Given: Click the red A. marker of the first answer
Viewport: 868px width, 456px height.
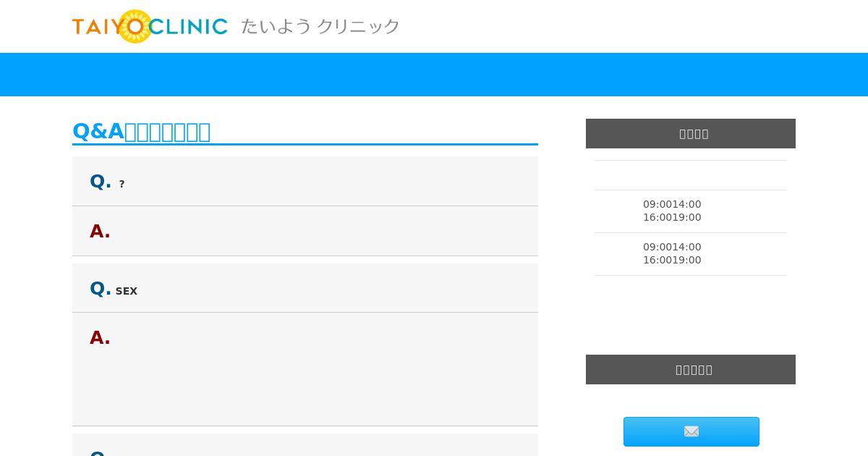Looking at the screenshot, I should (x=100, y=232).
